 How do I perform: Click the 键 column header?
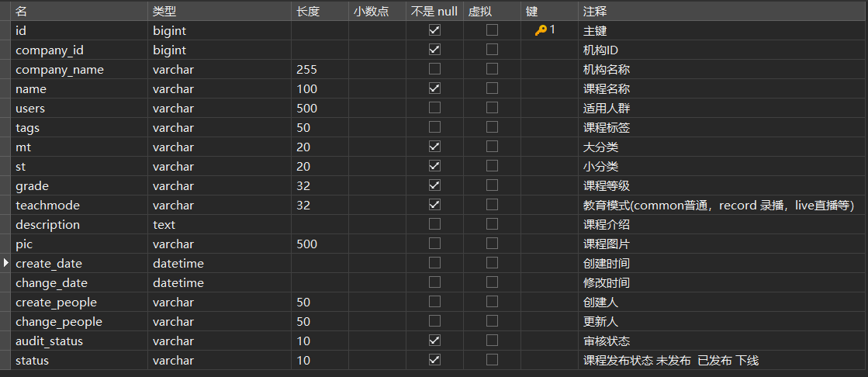[x=549, y=11]
